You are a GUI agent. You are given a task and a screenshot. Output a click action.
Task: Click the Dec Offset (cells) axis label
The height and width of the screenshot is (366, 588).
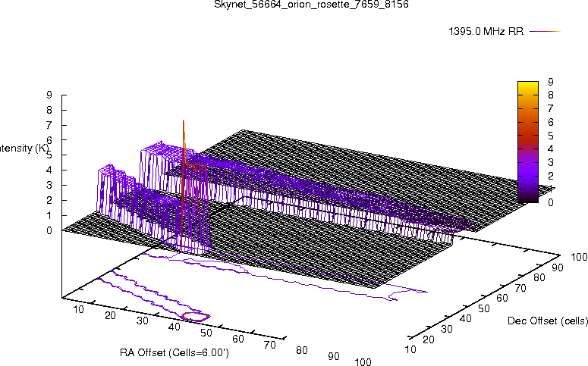(x=548, y=321)
